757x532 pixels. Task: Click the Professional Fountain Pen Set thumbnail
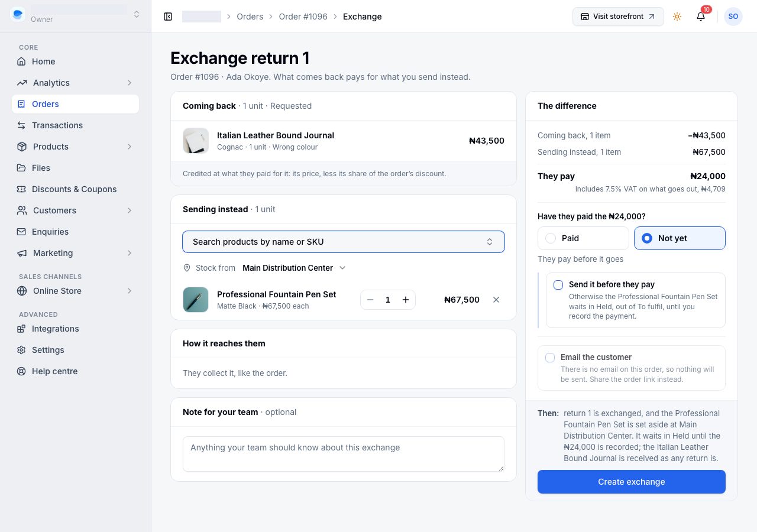(x=196, y=300)
